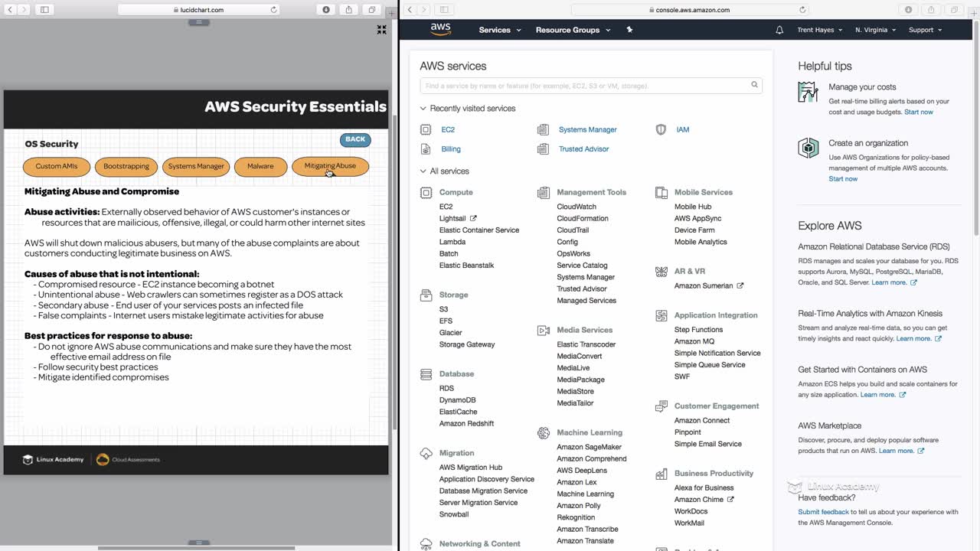
Task: Open Amazon SageMaker under Machine Learning
Action: (590, 447)
